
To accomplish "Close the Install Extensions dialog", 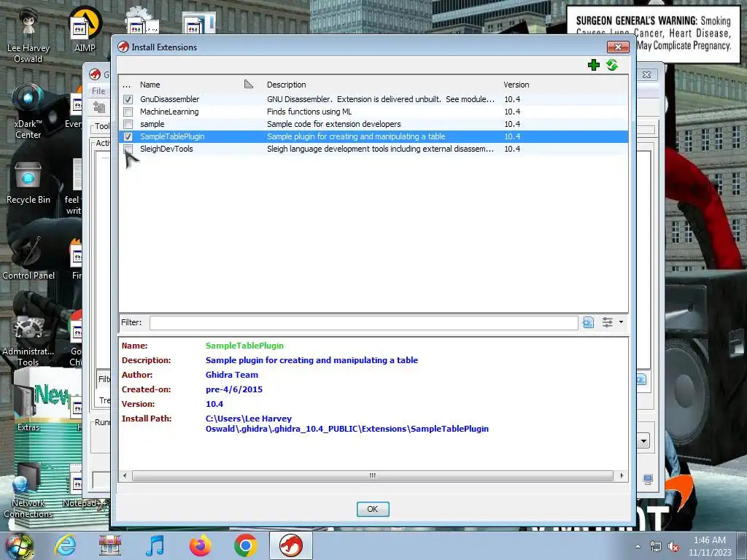I will 618,47.
